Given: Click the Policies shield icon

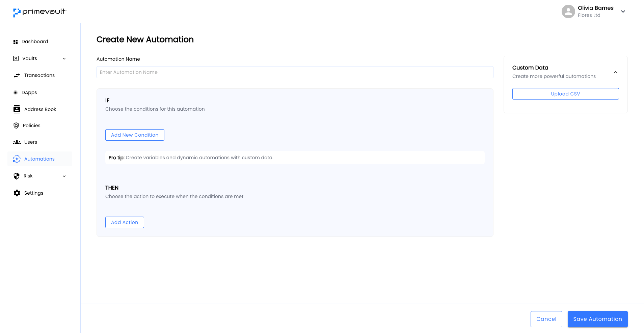Looking at the screenshot, I should tap(16, 126).
